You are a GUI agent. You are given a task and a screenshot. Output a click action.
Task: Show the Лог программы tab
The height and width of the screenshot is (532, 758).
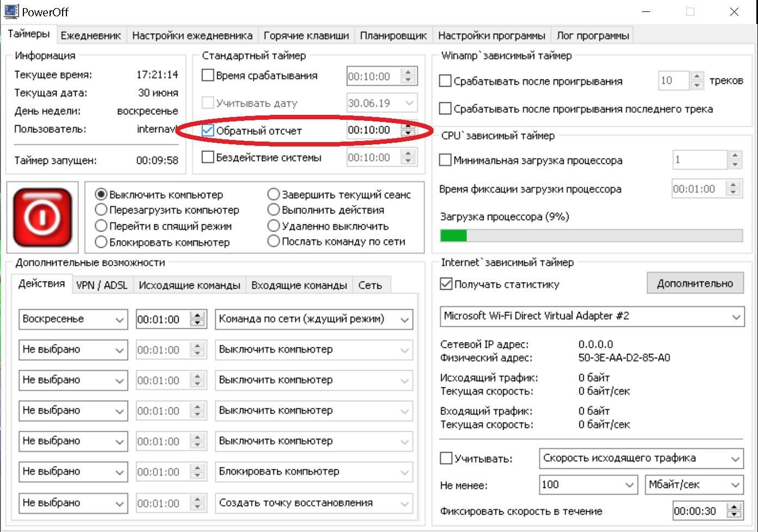coord(592,35)
